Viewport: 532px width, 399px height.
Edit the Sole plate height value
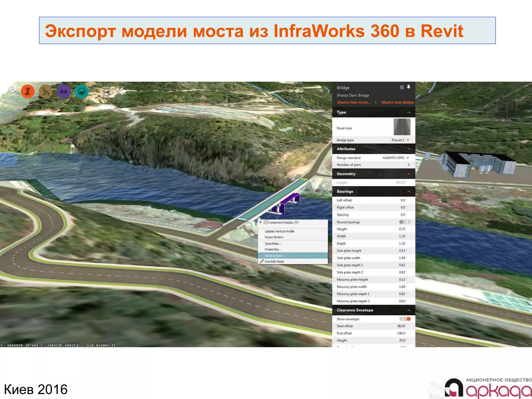[x=403, y=251]
